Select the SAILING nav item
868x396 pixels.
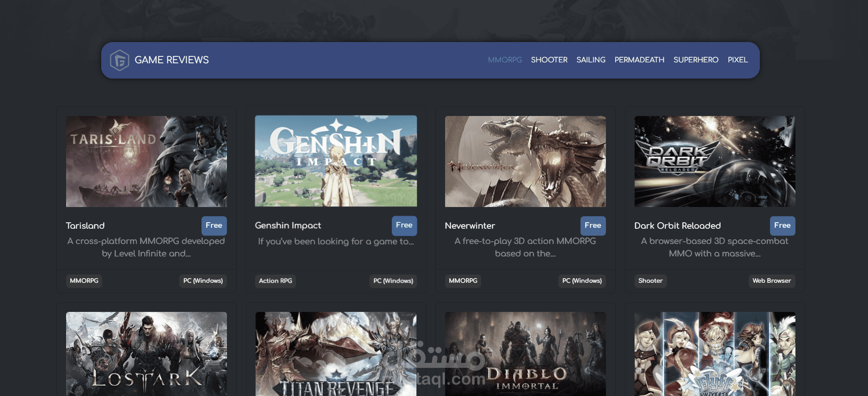[591, 60]
